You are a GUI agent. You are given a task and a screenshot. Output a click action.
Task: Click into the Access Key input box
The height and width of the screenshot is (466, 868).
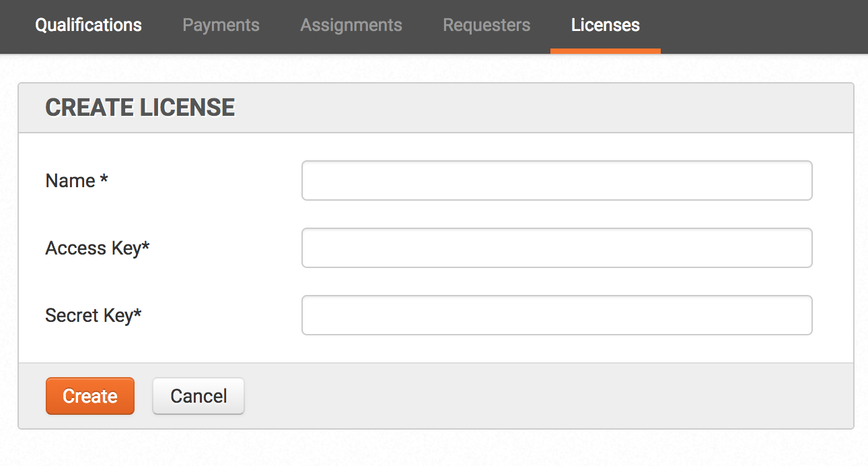(x=557, y=248)
